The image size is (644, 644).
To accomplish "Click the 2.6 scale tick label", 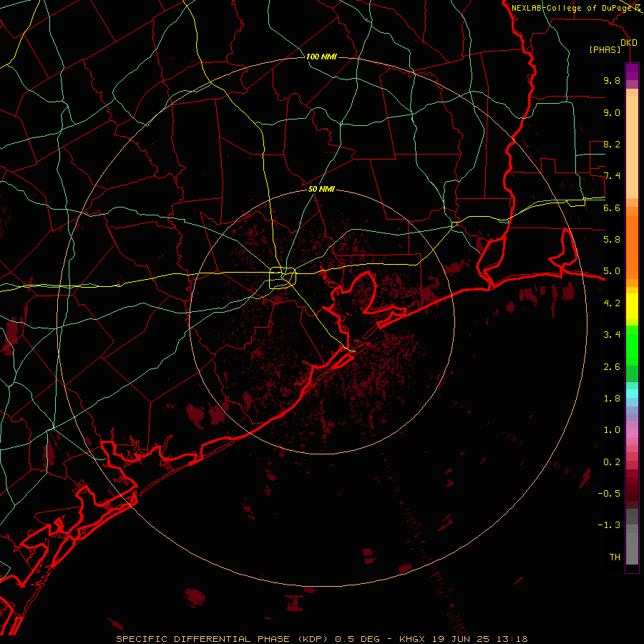I will (612, 366).
